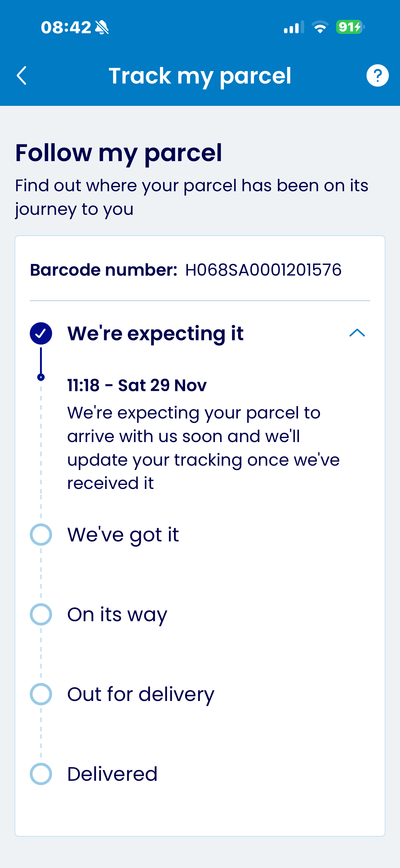Toggle the We're expecting it heading

[x=155, y=334]
